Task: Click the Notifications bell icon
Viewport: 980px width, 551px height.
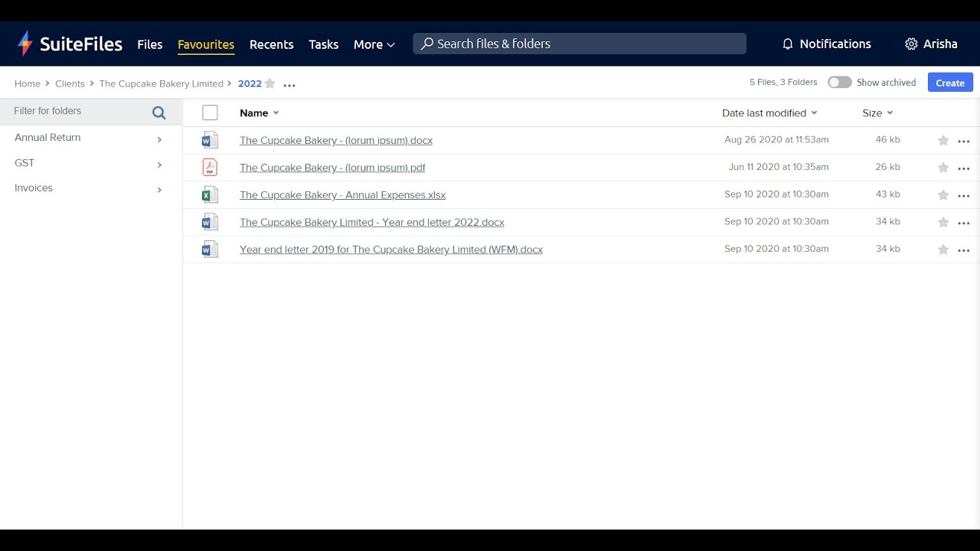Action: [788, 44]
